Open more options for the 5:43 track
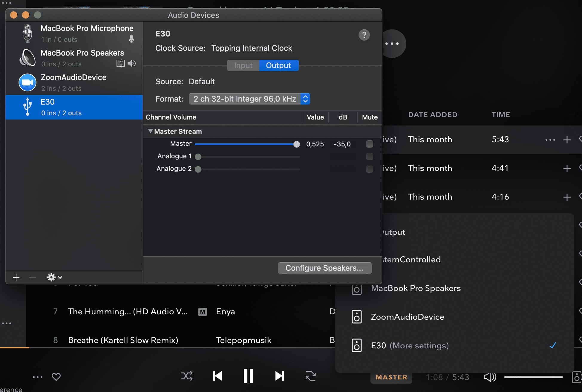This screenshot has height=392, width=582. [550, 140]
